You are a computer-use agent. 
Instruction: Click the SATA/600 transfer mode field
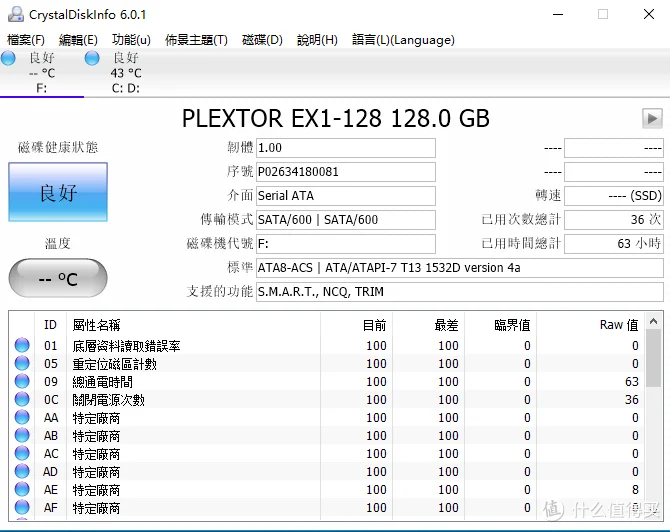pyautogui.click(x=346, y=220)
